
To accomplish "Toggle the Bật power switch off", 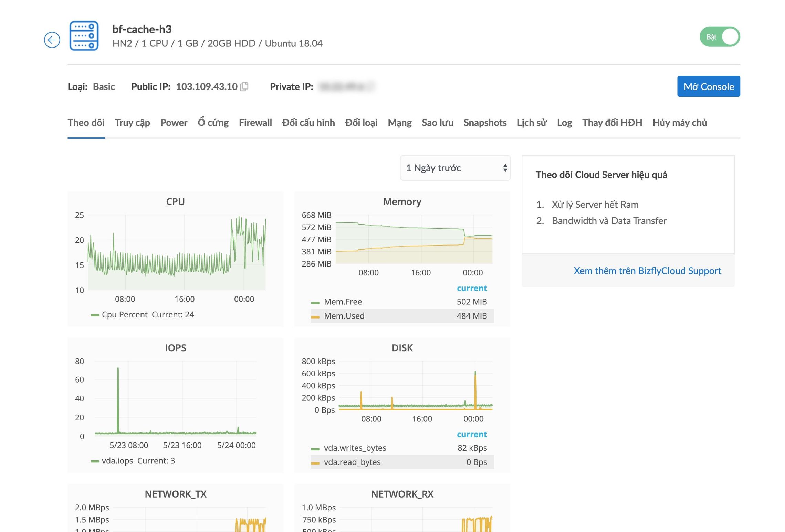I will 720,37.
